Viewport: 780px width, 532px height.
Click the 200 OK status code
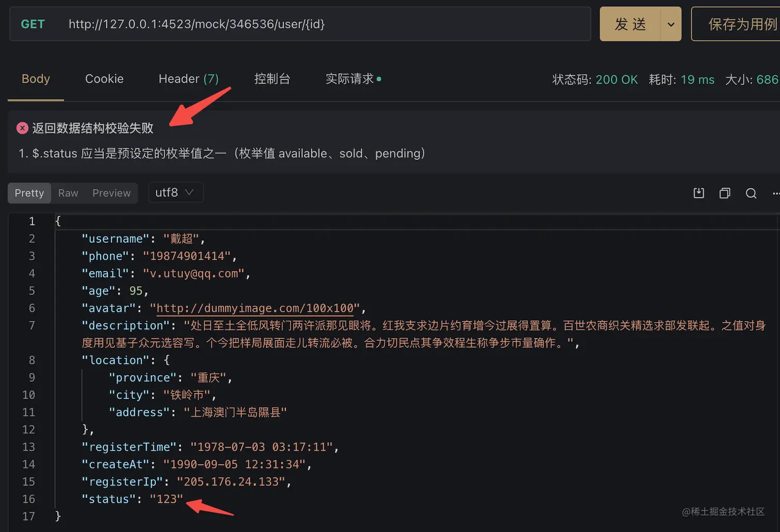coord(617,79)
